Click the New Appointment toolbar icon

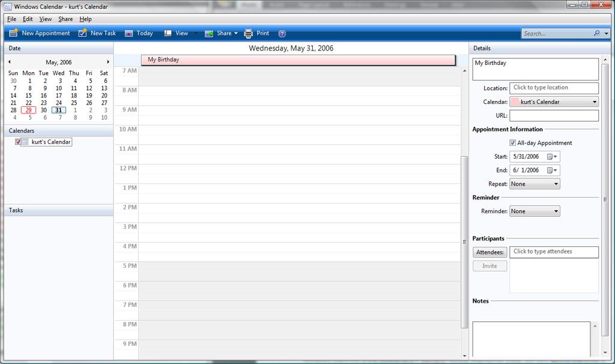pos(13,33)
